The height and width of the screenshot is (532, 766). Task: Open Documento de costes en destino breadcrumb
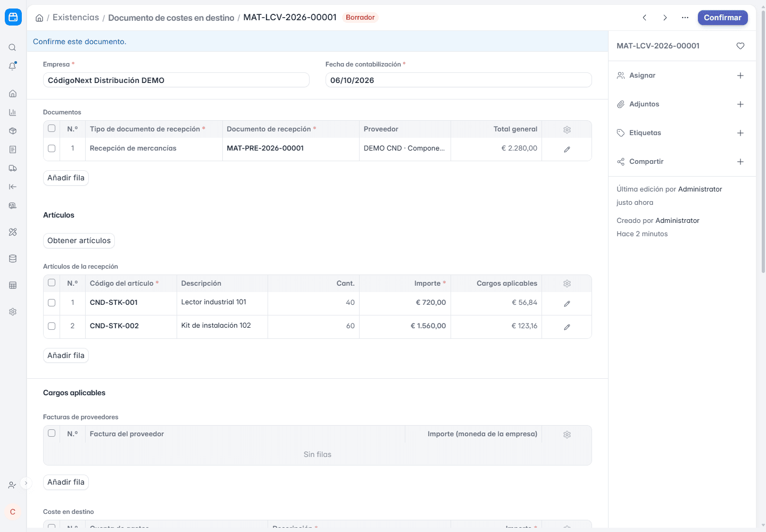tap(171, 18)
